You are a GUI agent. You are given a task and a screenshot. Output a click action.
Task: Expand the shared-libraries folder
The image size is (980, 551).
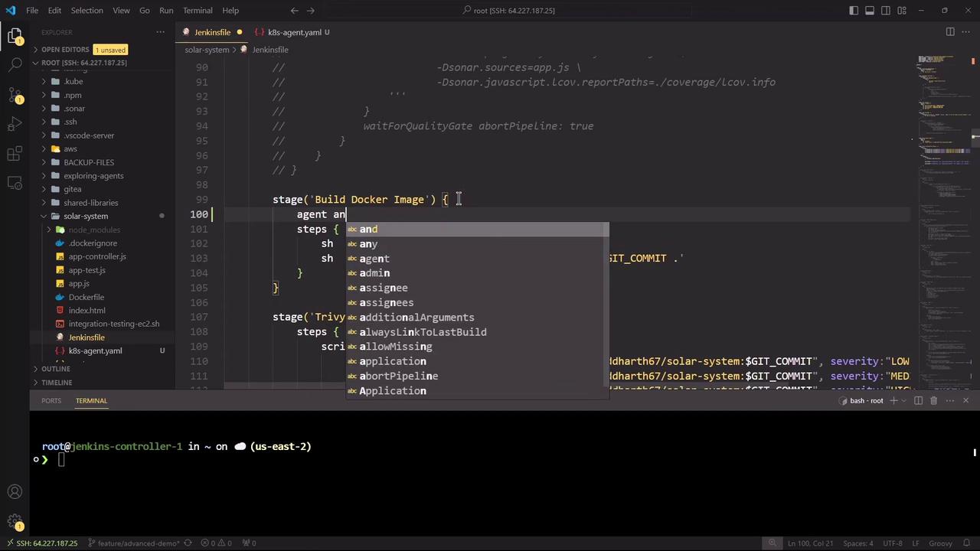pos(90,203)
